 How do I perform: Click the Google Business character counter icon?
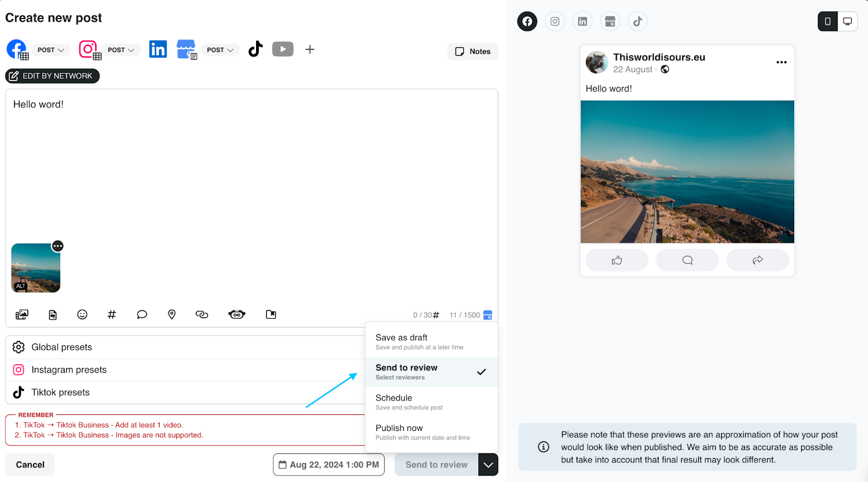pos(488,315)
